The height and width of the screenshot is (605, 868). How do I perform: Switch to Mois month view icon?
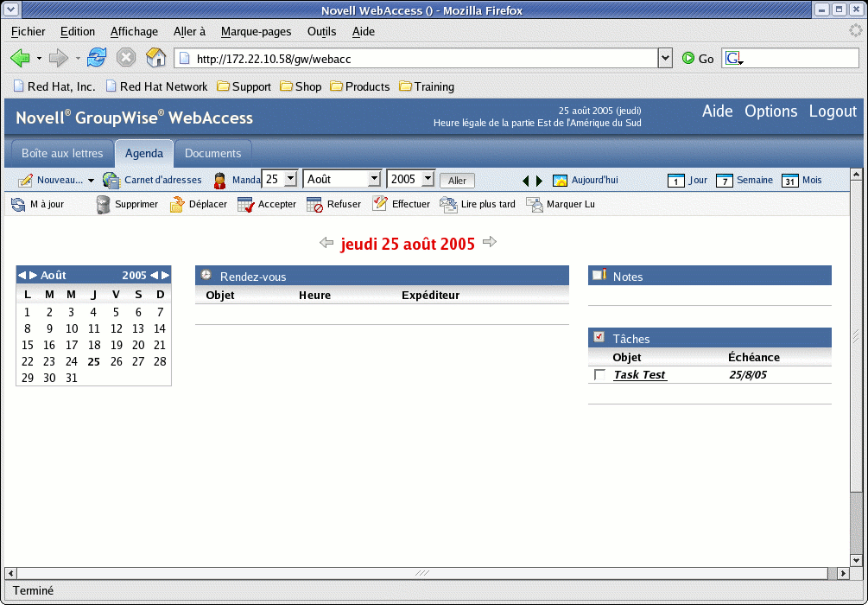pyautogui.click(x=790, y=181)
